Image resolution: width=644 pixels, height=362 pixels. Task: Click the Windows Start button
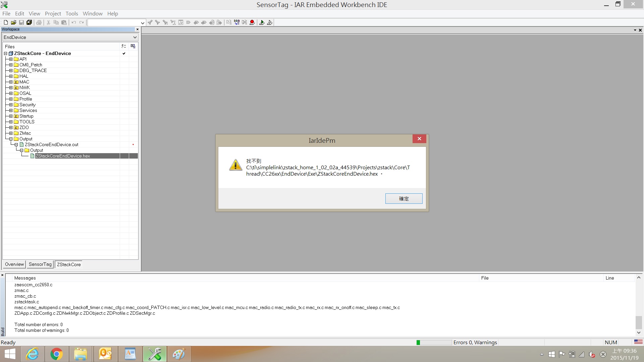(10, 354)
